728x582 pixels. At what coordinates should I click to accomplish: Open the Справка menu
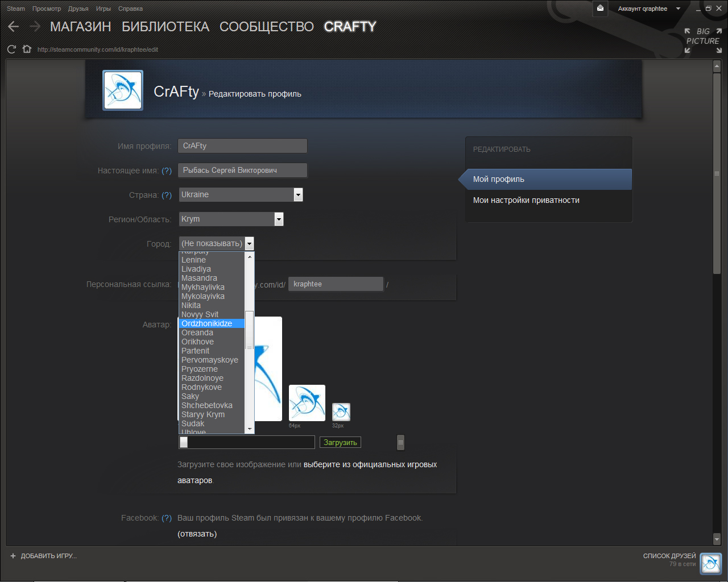coord(131,9)
